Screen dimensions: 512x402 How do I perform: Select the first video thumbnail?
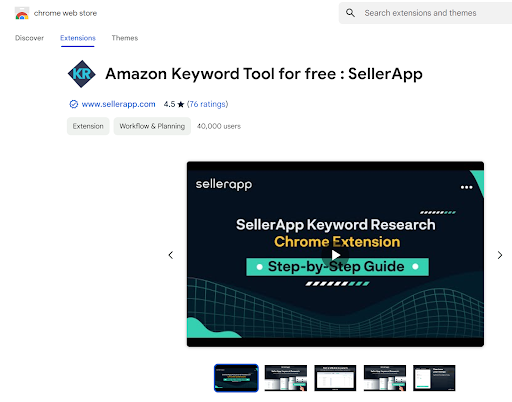(236, 378)
